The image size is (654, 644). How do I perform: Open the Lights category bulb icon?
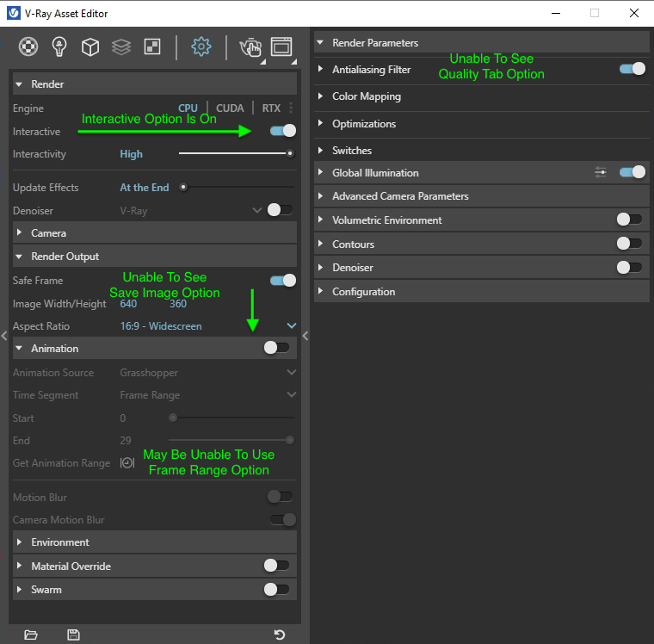pos(59,46)
